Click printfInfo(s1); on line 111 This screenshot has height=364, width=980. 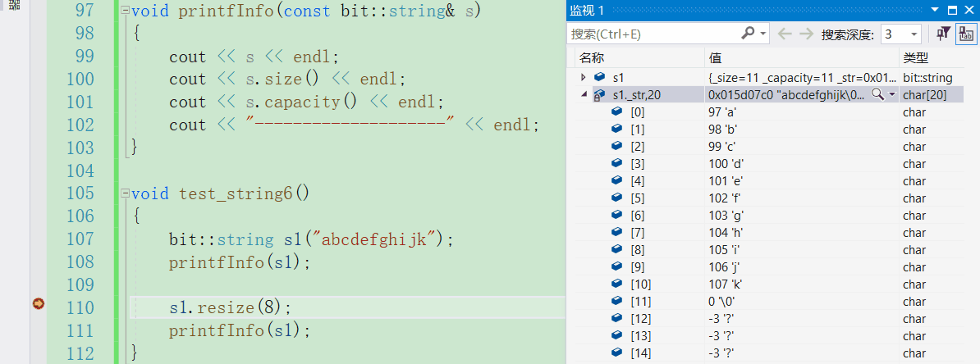click(240, 330)
